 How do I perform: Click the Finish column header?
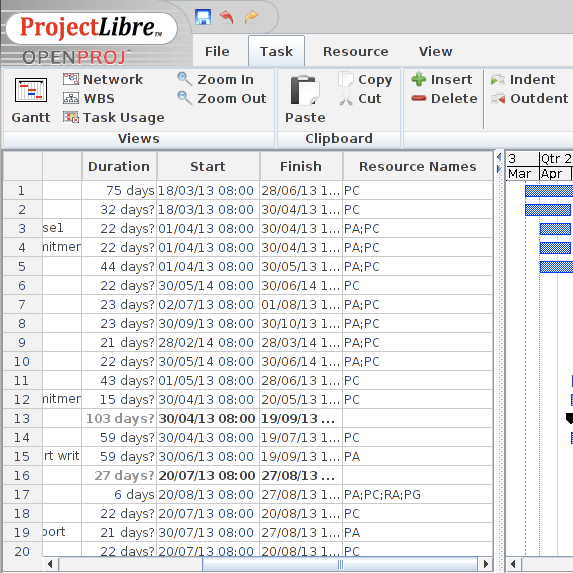[301, 166]
